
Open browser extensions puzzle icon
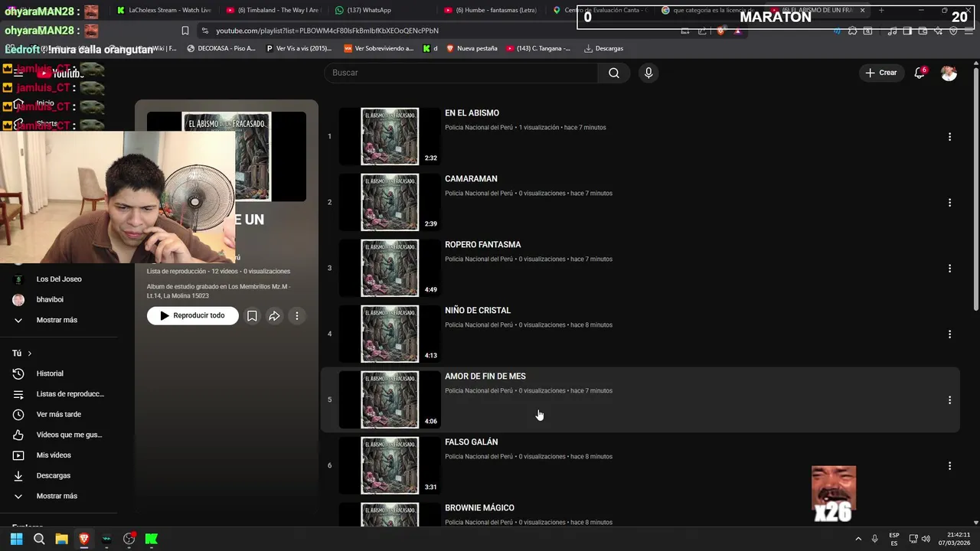pos(852,31)
